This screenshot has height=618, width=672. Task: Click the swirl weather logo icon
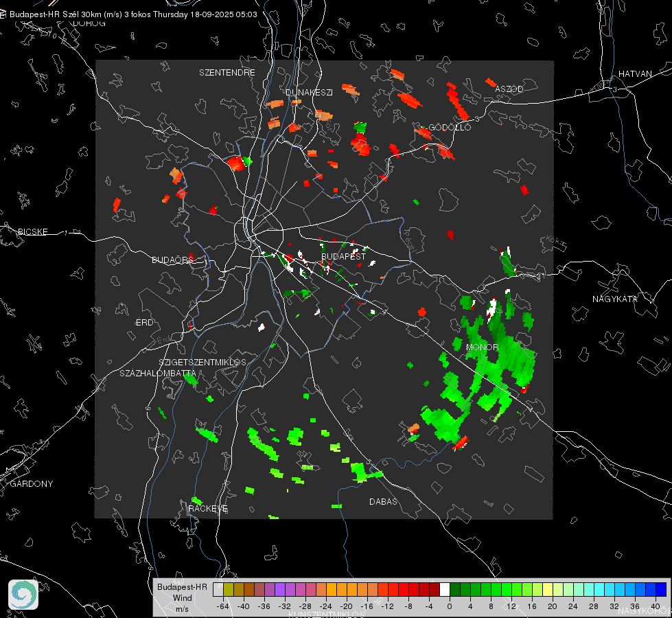coord(24,594)
